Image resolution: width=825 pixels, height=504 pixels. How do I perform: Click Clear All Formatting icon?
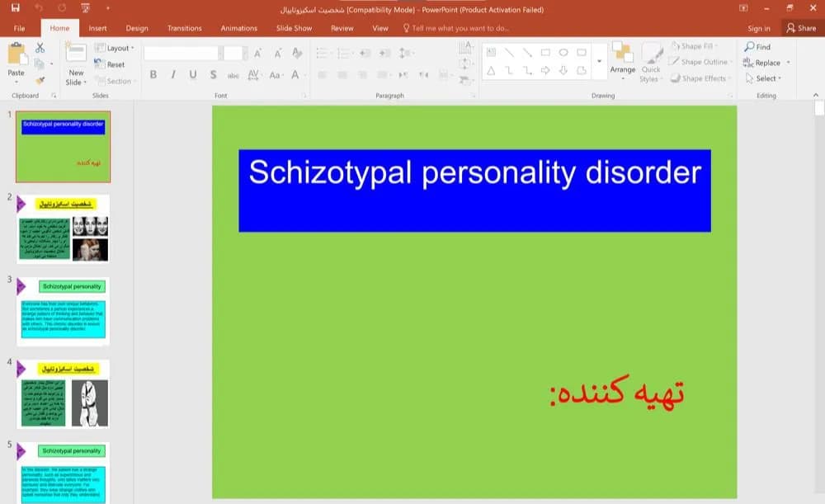pos(297,53)
